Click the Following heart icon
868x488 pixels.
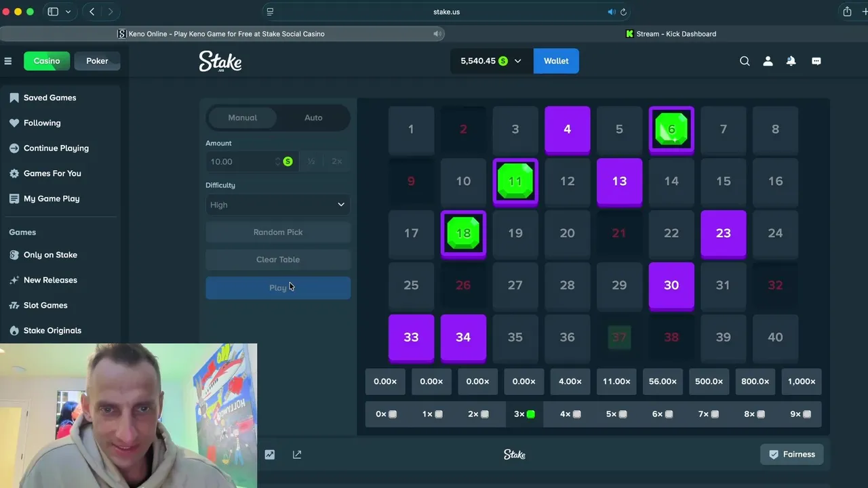(14, 123)
